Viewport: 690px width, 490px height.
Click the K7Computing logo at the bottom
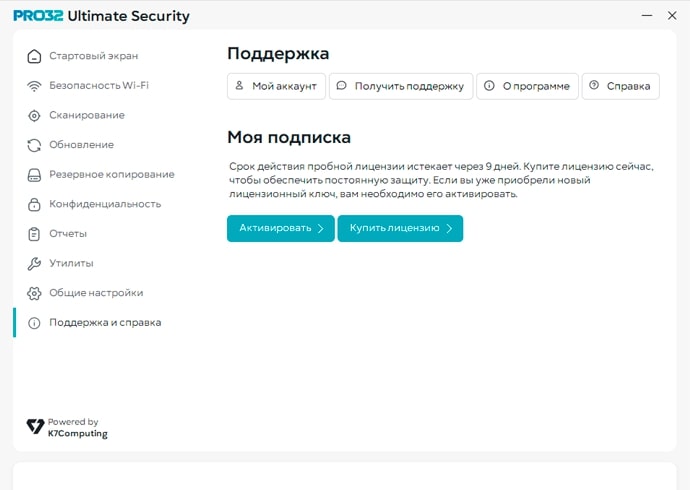pos(66,428)
